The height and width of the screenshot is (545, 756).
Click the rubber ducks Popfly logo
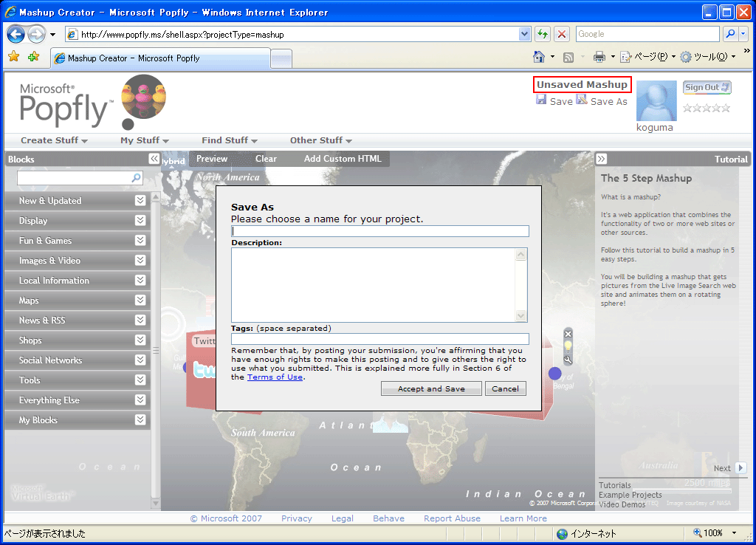[x=144, y=97]
